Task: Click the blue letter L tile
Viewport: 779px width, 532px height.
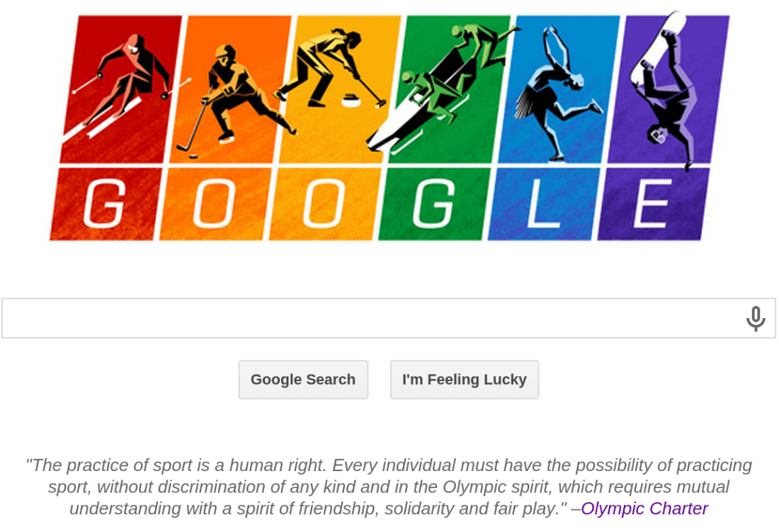Action: click(x=542, y=204)
